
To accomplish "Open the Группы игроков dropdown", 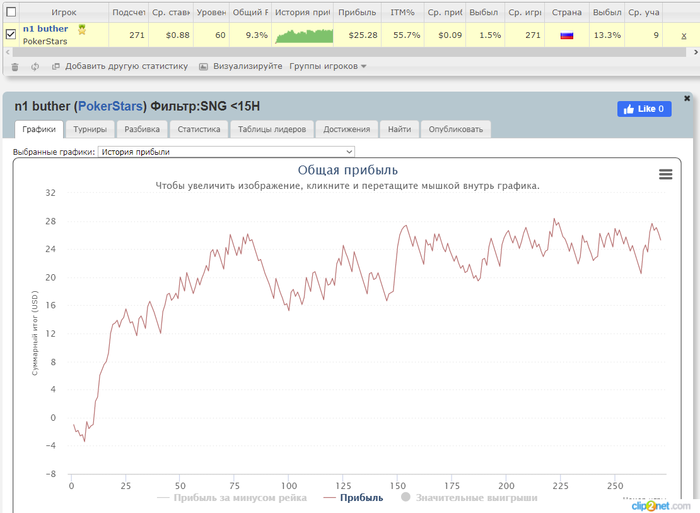I will pyautogui.click(x=328, y=66).
